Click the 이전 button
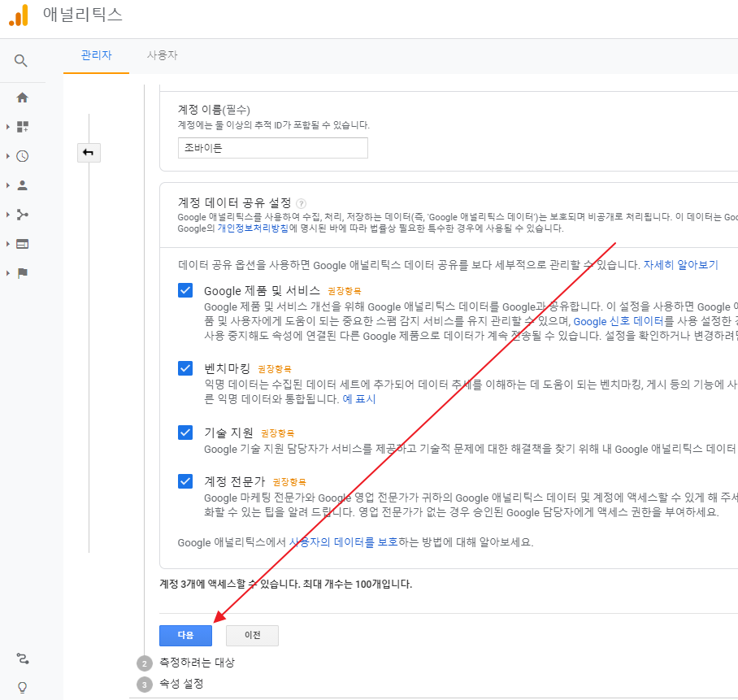Image resolution: width=738 pixels, height=700 pixels. pos(252,636)
